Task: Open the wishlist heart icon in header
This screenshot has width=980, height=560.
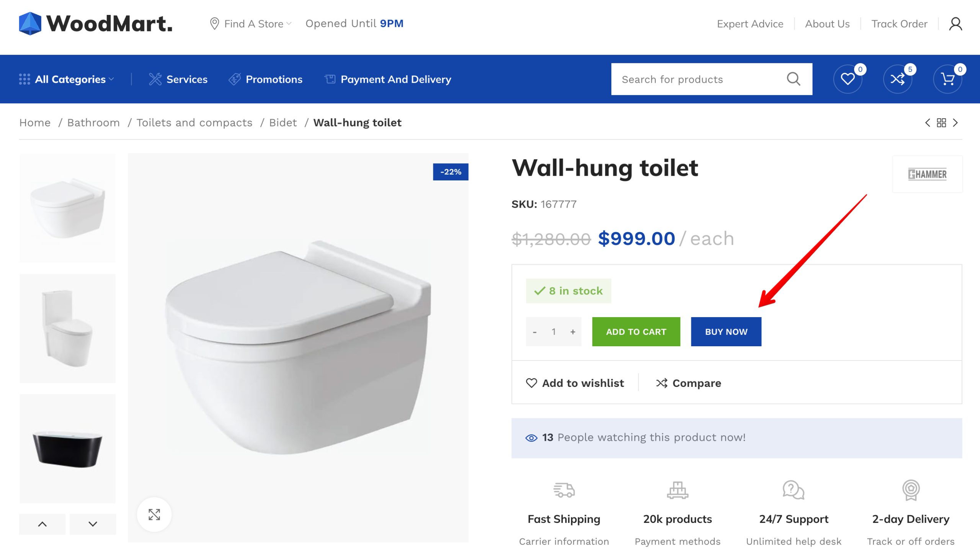Action: (x=848, y=79)
